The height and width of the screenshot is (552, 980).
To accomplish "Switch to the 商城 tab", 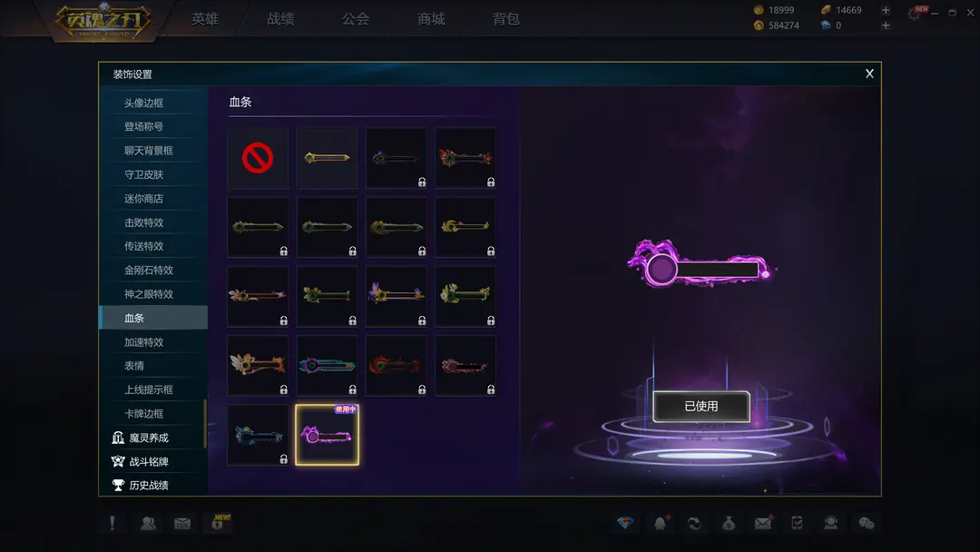I will click(x=431, y=19).
